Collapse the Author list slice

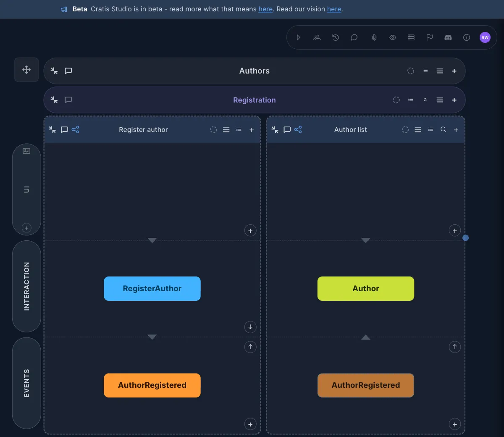click(275, 129)
